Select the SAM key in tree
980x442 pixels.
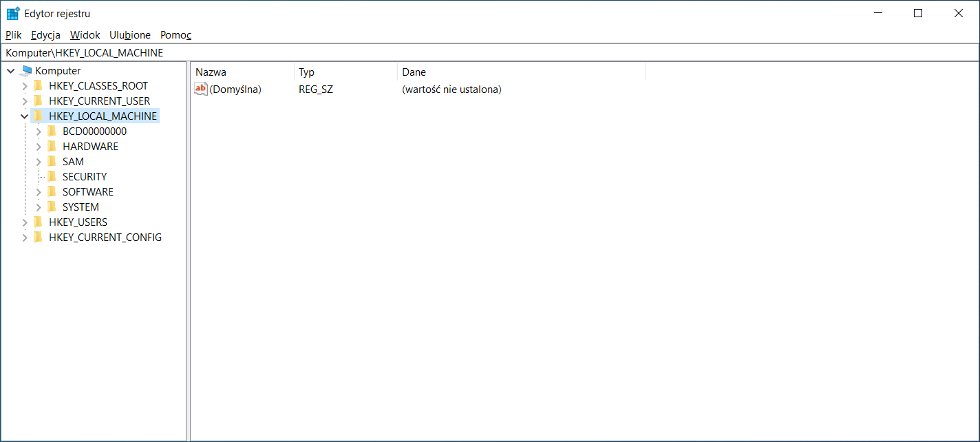click(x=73, y=162)
